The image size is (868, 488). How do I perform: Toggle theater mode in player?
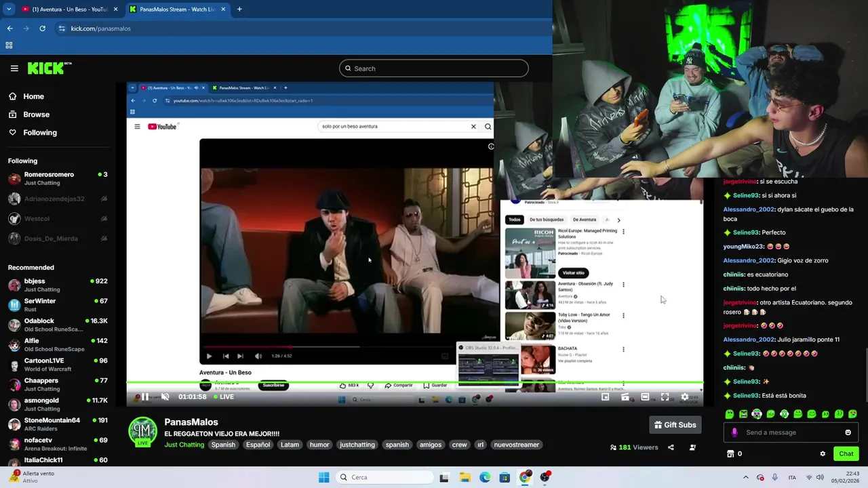[645, 397]
